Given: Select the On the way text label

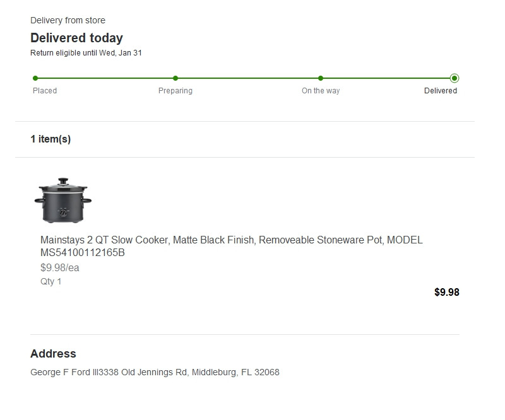Looking at the screenshot, I should [321, 91].
